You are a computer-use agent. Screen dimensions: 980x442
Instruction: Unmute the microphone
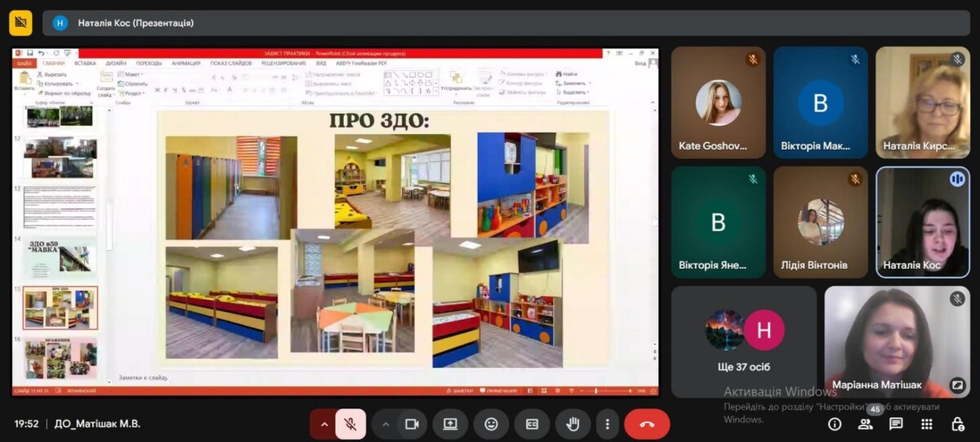(x=350, y=424)
